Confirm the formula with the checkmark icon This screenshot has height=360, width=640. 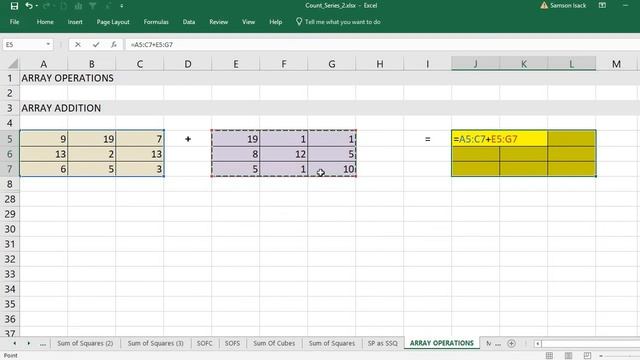coord(96,44)
